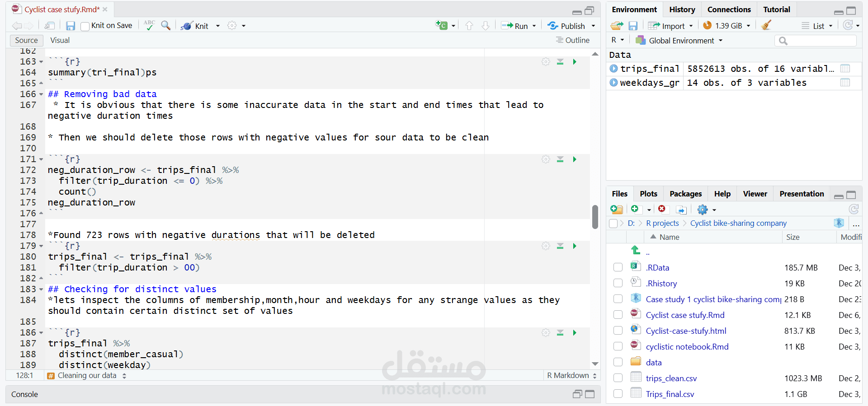Open the R Markdown file type selector
This screenshot has height=406, width=868.
(x=571, y=375)
